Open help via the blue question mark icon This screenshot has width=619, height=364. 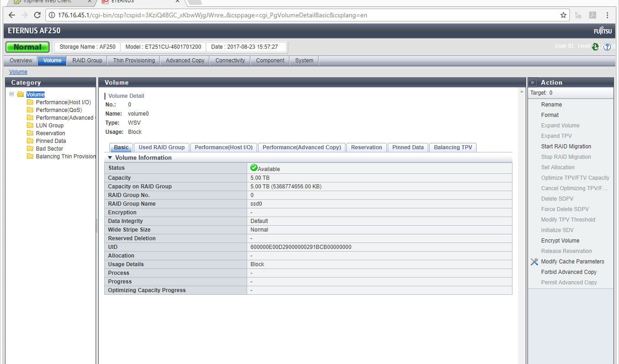(x=607, y=47)
